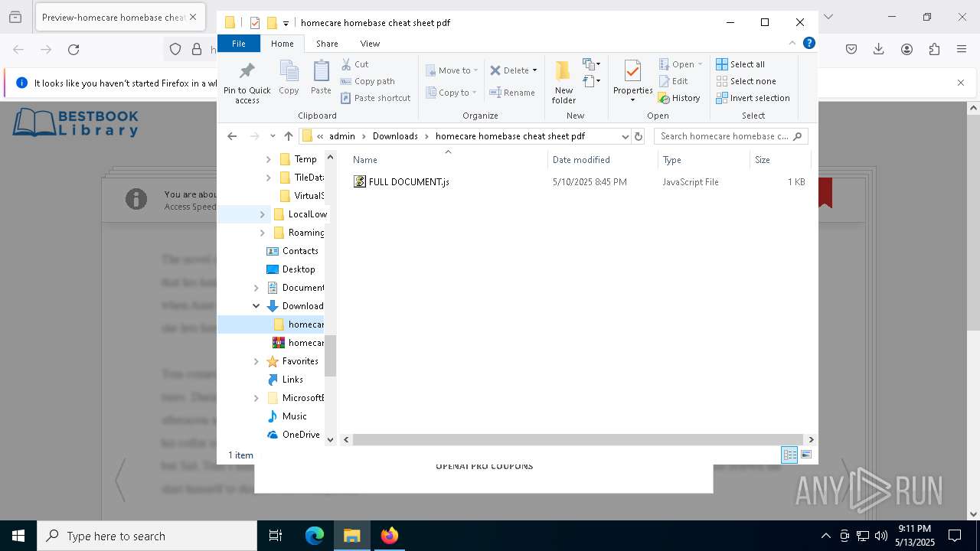
Task: Switch to Details view layout
Action: 789,455
